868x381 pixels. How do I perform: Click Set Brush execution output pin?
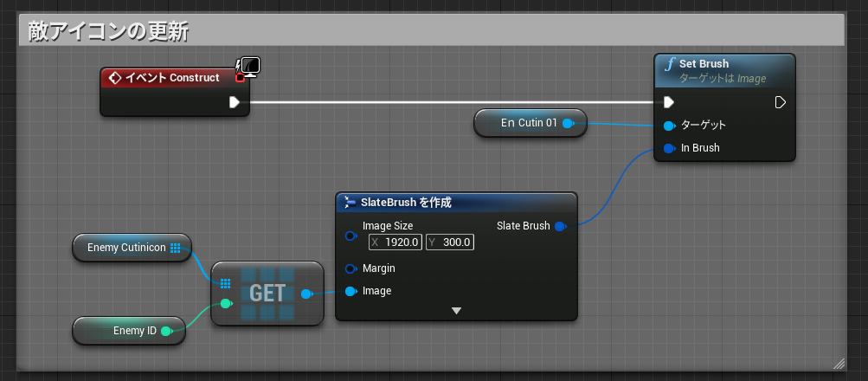click(x=780, y=102)
